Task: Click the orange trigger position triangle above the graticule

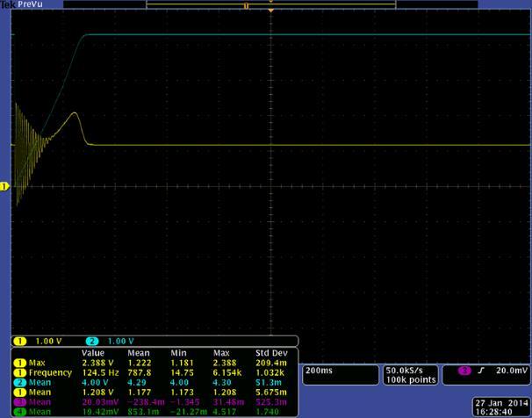Action: point(270,11)
